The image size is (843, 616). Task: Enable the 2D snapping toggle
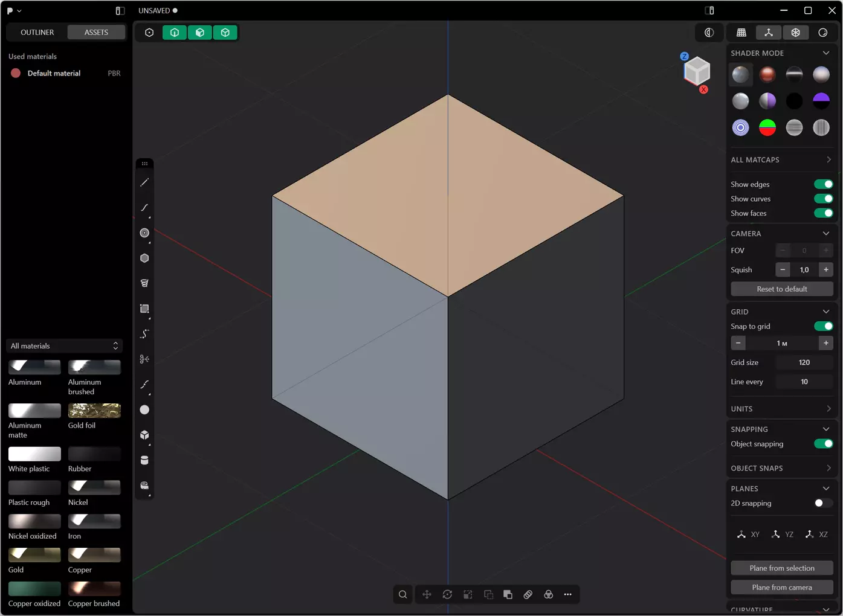pyautogui.click(x=823, y=503)
